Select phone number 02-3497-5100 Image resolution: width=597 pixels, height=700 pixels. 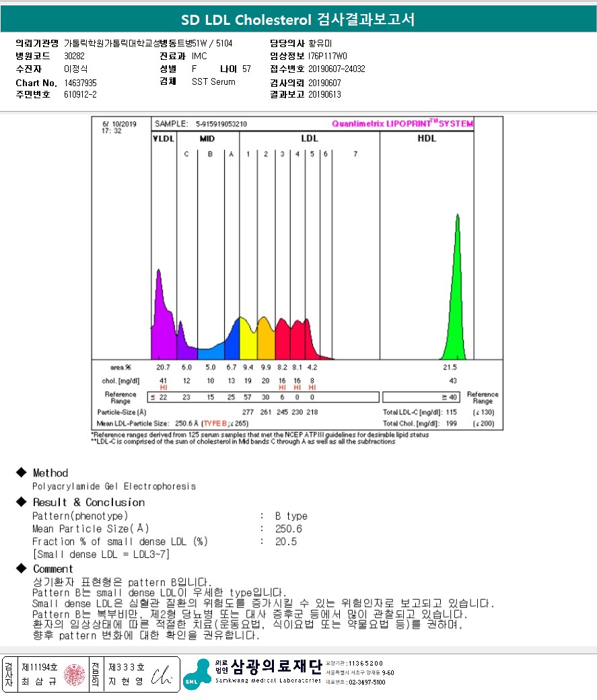(367, 682)
